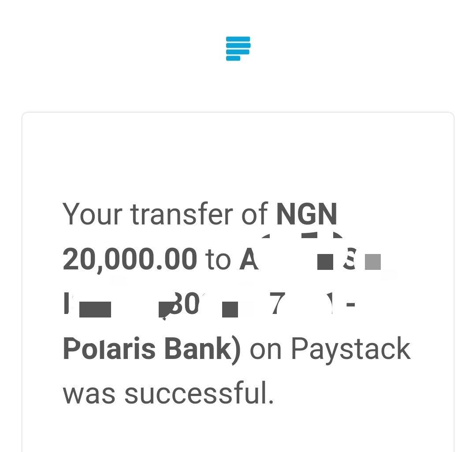Viewport: 476px width, 452px height.
Task: Click the bold text "Bank)"
Action: pos(202,349)
